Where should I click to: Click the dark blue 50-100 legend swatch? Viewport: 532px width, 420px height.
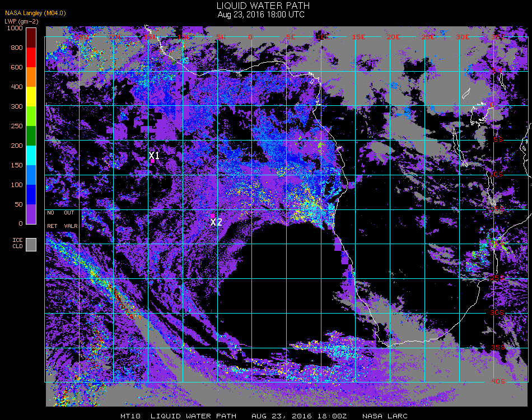[31, 195]
